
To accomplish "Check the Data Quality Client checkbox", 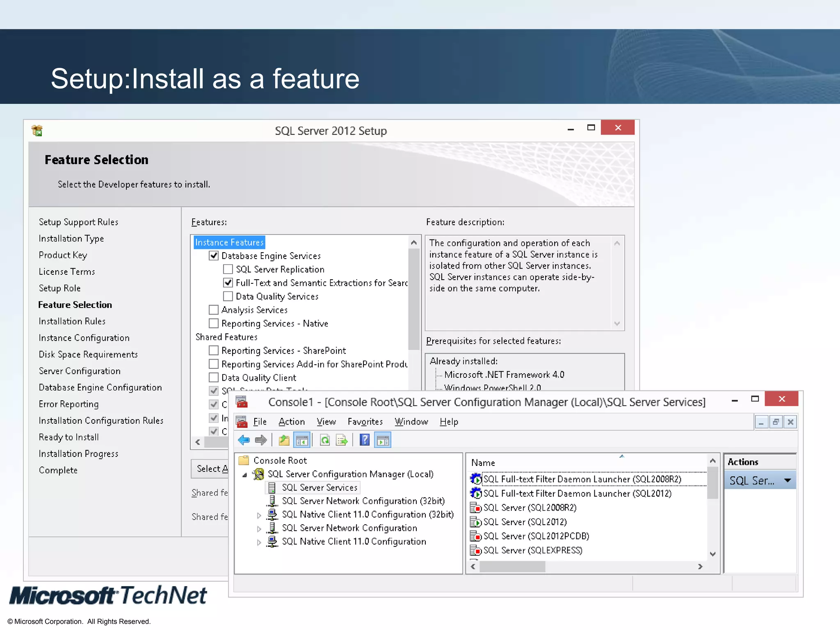I will pyautogui.click(x=214, y=377).
